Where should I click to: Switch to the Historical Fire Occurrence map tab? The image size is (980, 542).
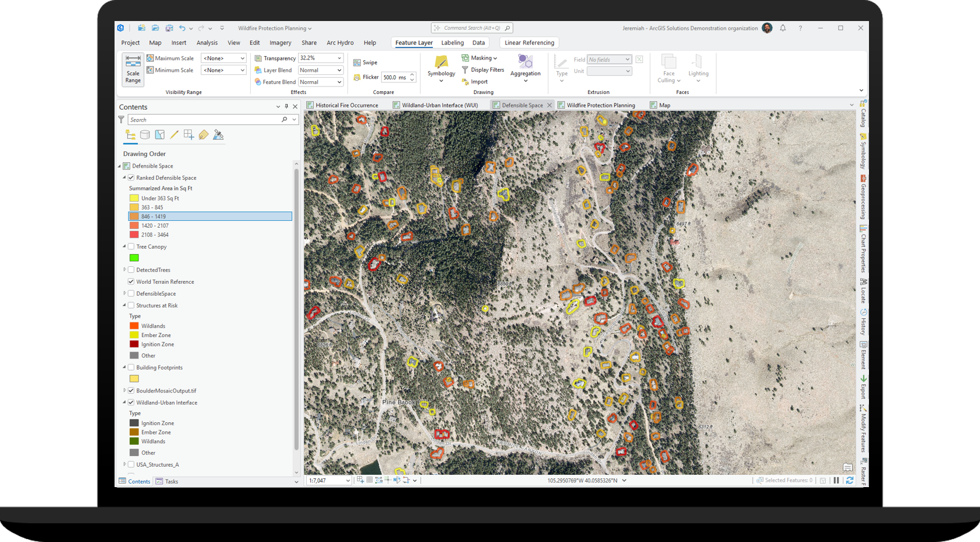tap(347, 105)
